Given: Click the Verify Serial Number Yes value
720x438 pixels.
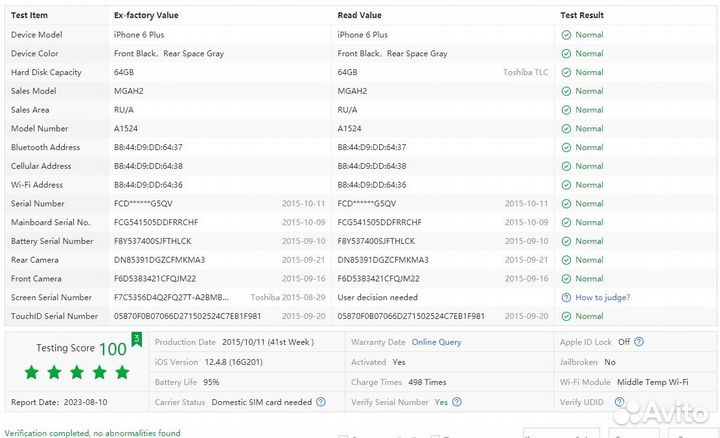Looking at the screenshot, I should (441, 402).
